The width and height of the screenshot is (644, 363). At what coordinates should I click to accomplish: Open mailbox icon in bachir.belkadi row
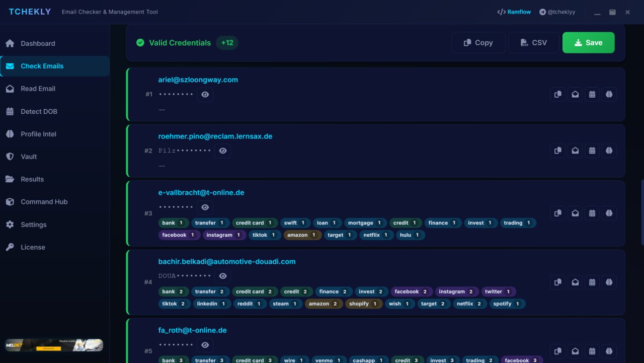(575, 282)
